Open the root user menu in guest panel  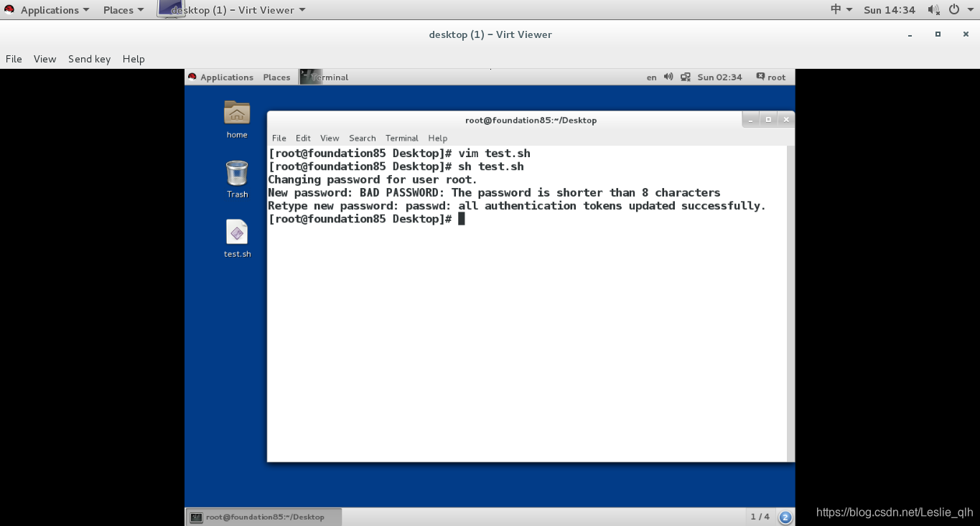771,77
